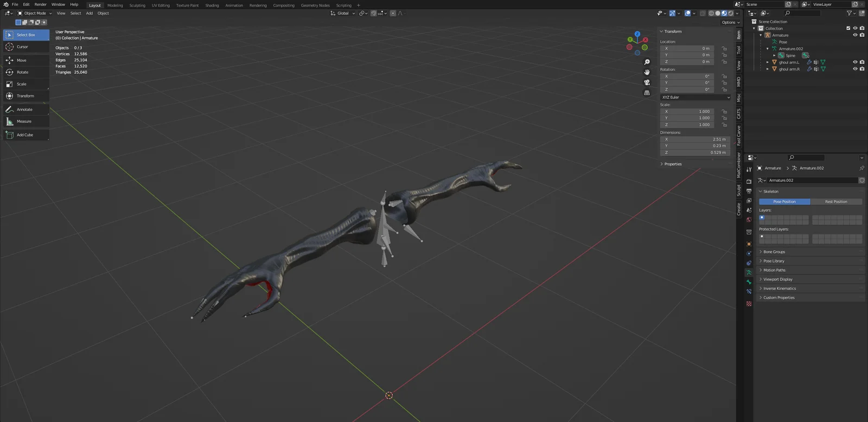Click the zoom magnifier viewport icon
This screenshot has width=868, height=422.
(x=647, y=62)
